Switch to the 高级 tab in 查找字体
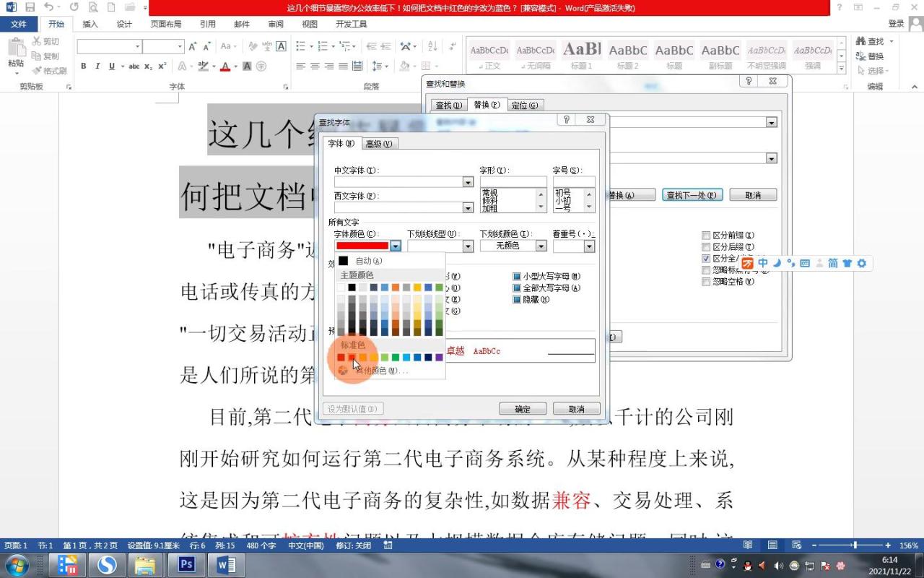The width and height of the screenshot is (924, 578). pos(379,143)
